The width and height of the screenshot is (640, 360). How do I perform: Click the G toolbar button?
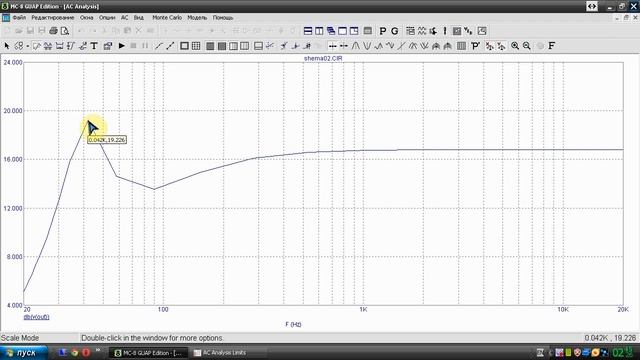pos(394,31)
